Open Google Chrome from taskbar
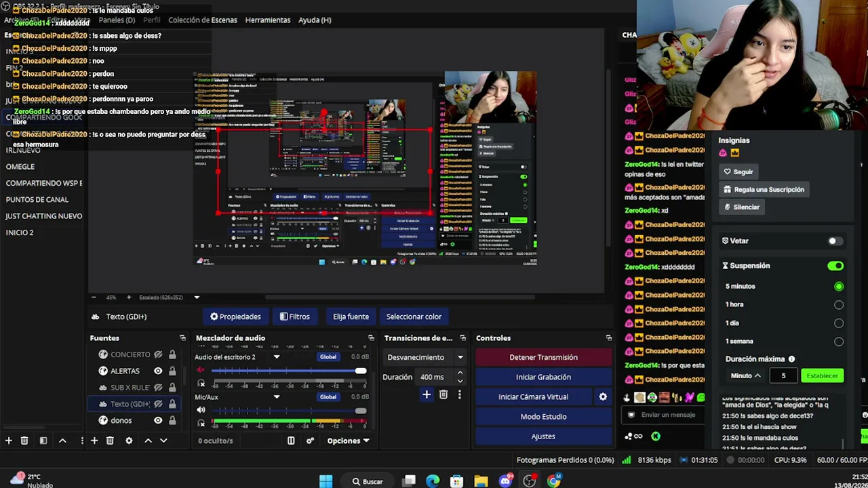The image size is (868, 488). click(x=554, y=481)
